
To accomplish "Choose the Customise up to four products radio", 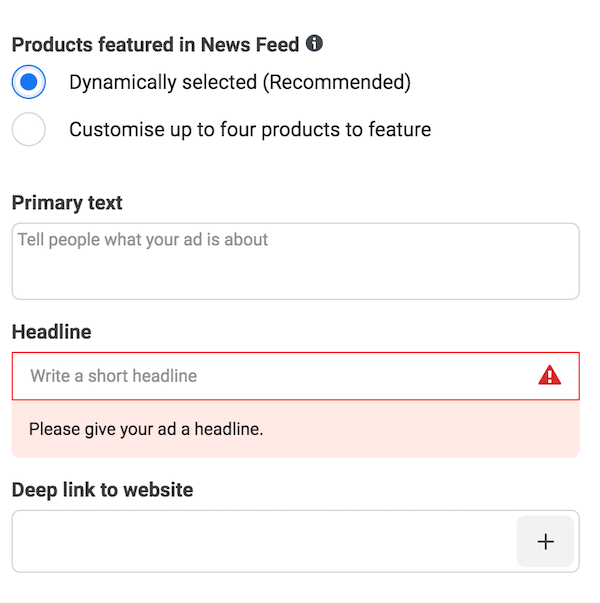I will click(28, 129).
